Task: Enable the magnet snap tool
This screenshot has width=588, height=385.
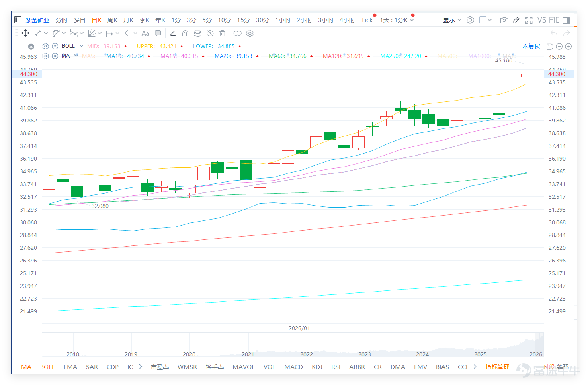Action: tap(185, 33)
